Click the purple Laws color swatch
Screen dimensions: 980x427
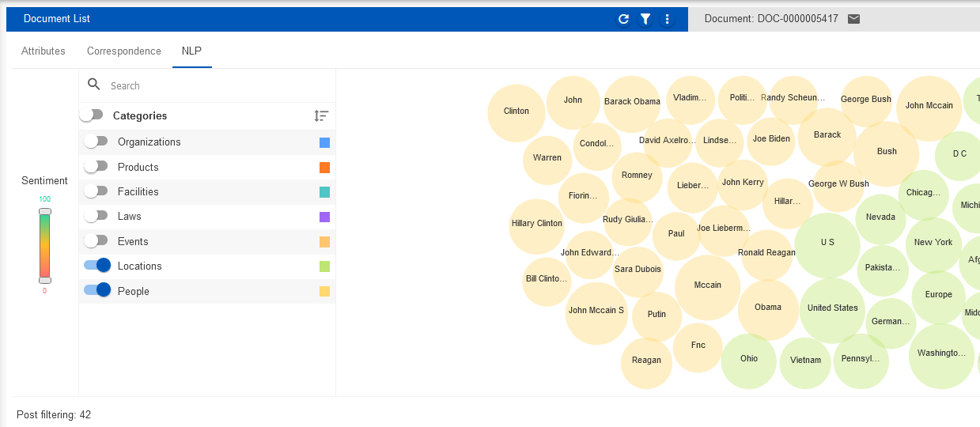click(x=324, y=217)
